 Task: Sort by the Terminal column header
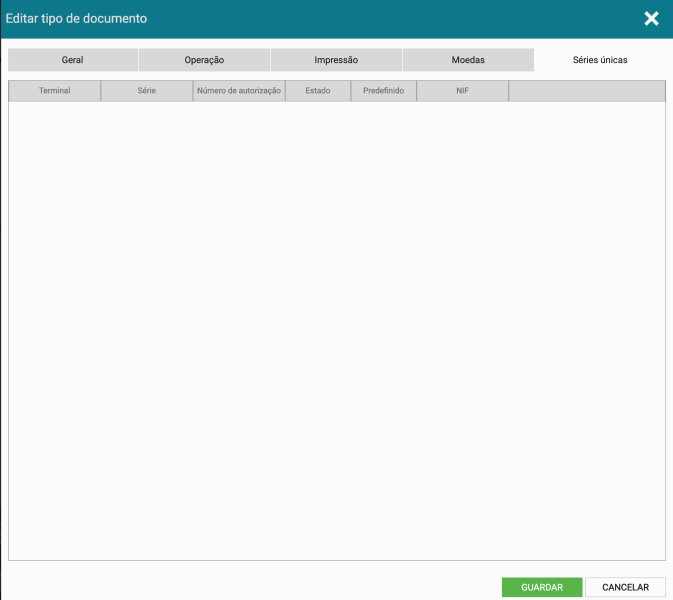[54, 91]
